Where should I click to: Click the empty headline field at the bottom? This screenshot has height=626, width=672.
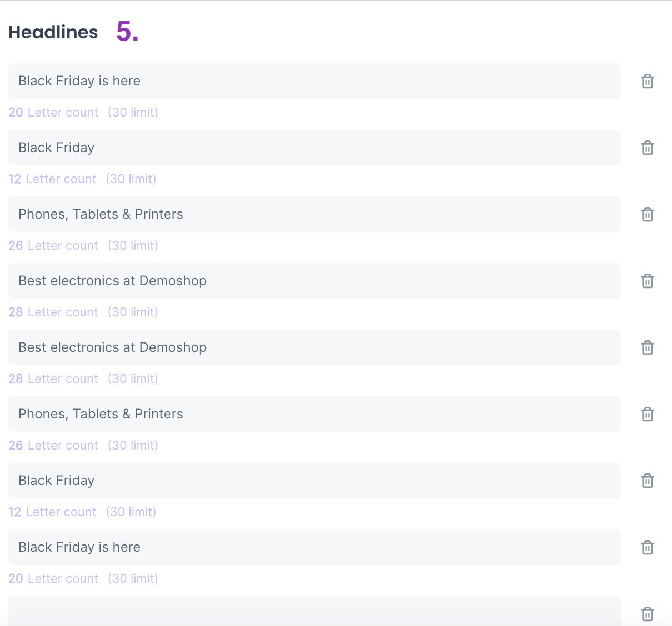point(314,612)
